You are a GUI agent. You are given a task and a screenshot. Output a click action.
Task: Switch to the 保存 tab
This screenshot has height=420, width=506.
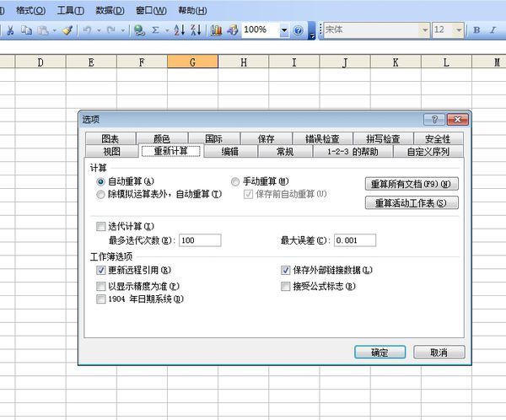point(266,138)
